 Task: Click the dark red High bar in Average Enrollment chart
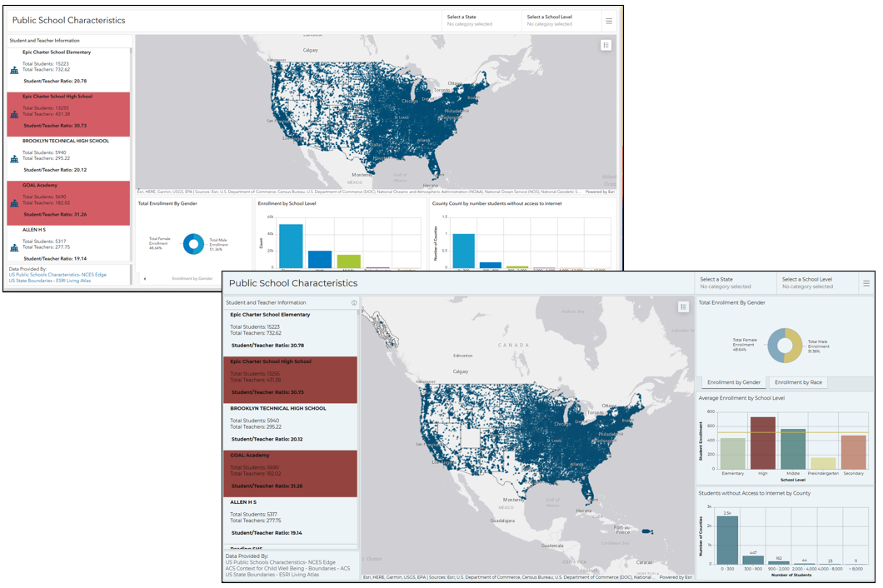coord(762,444)
